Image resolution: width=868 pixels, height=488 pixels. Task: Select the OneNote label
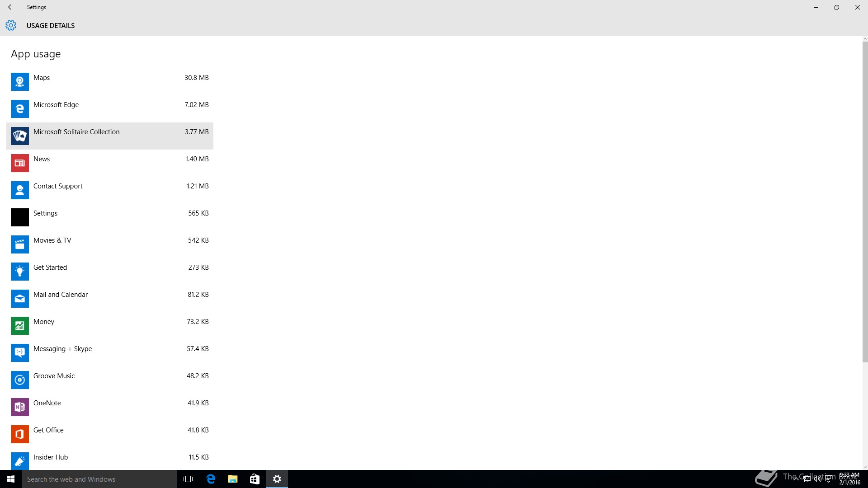(47, 403)
